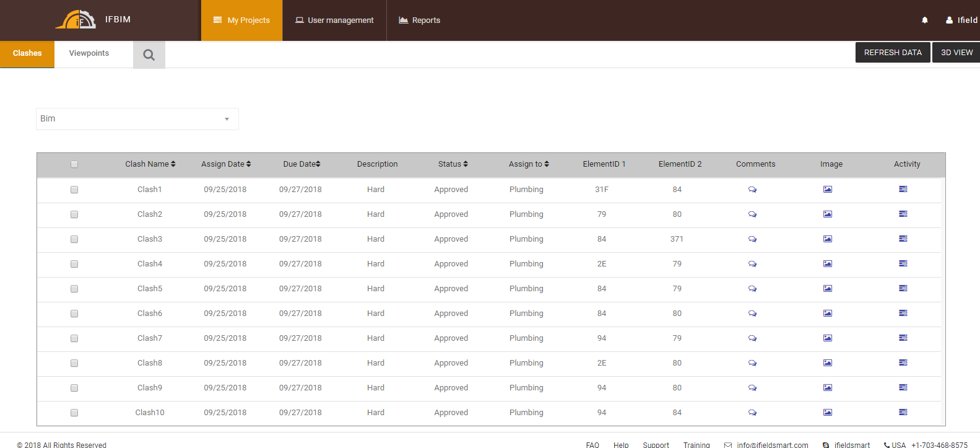Select the Clash9 row checkbox

(74, 388)
